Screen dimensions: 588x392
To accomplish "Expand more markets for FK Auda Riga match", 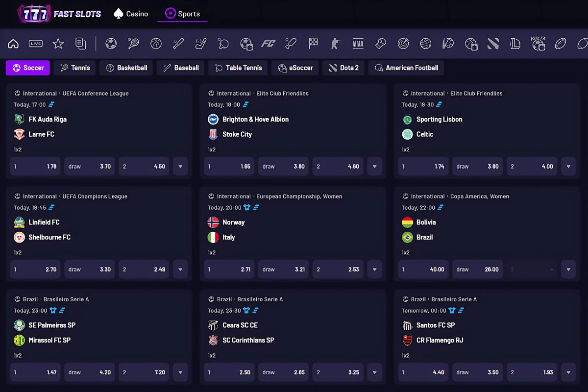I will [x=180, y=167].
